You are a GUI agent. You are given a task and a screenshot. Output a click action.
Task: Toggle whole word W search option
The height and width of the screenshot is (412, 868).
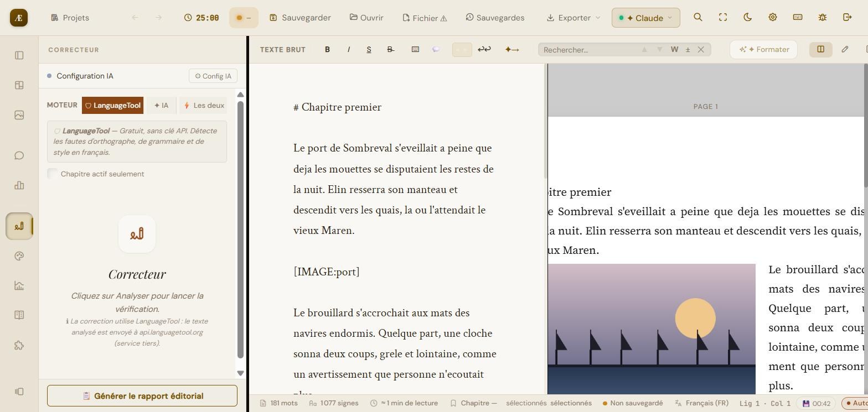[x=674, y=49]
